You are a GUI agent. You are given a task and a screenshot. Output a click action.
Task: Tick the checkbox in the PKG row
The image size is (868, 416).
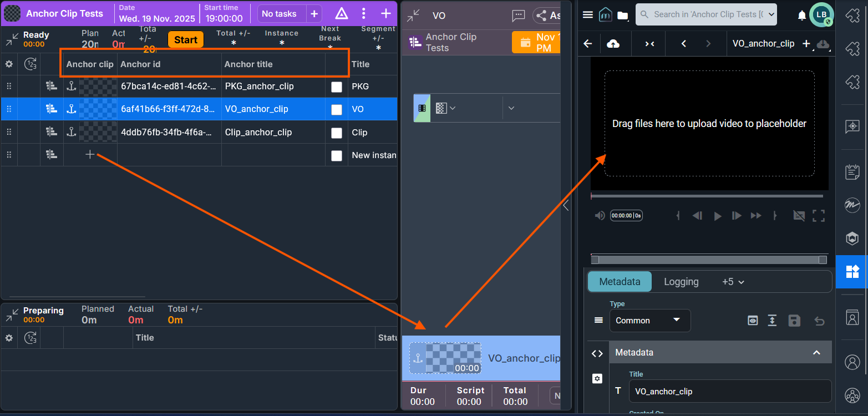pos(336,87)
